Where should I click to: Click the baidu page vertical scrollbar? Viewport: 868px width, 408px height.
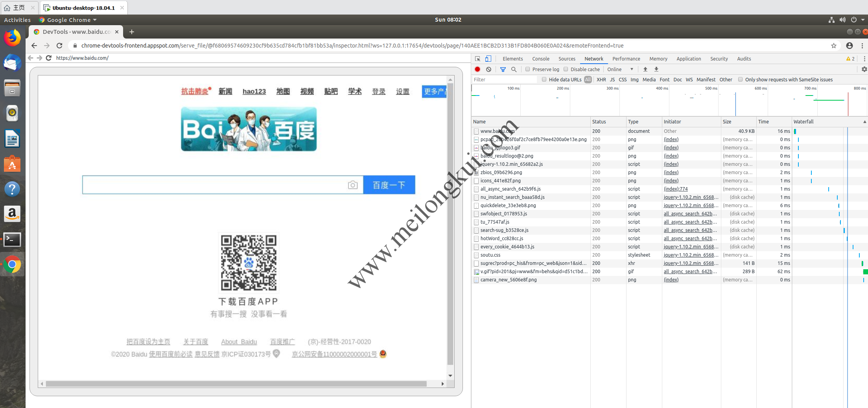coord(450,224)
